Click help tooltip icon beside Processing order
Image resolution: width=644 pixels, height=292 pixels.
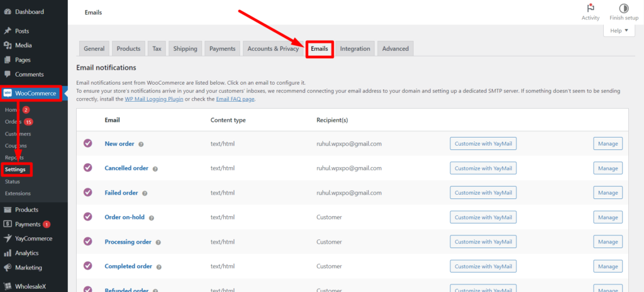158,242
